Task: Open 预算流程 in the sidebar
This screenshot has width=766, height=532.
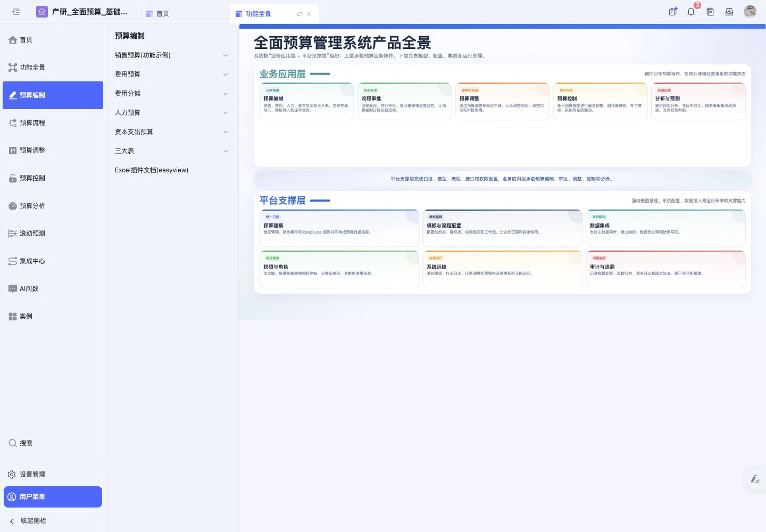Action: (x=53, y=123)
